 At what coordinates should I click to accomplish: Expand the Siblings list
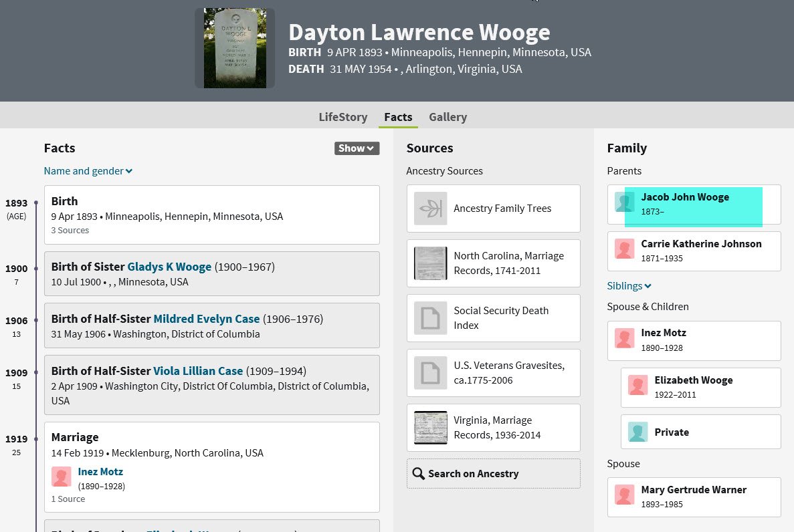[629, 286]
